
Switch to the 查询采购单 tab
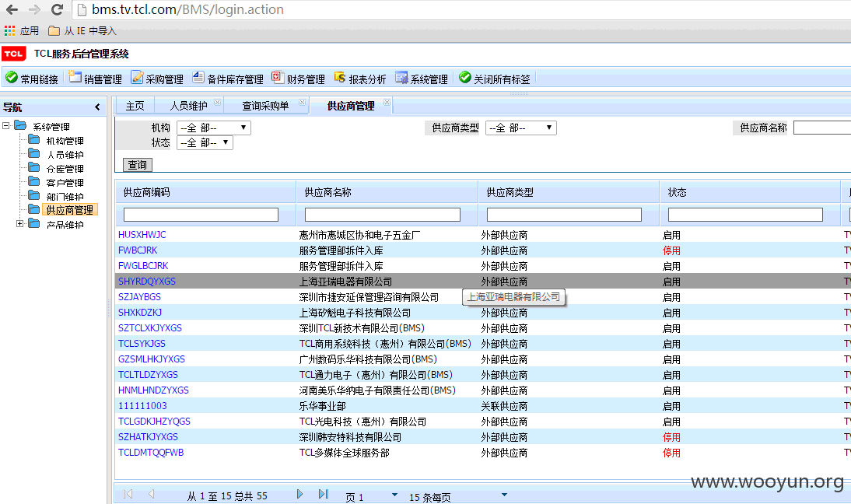point(265,106)
